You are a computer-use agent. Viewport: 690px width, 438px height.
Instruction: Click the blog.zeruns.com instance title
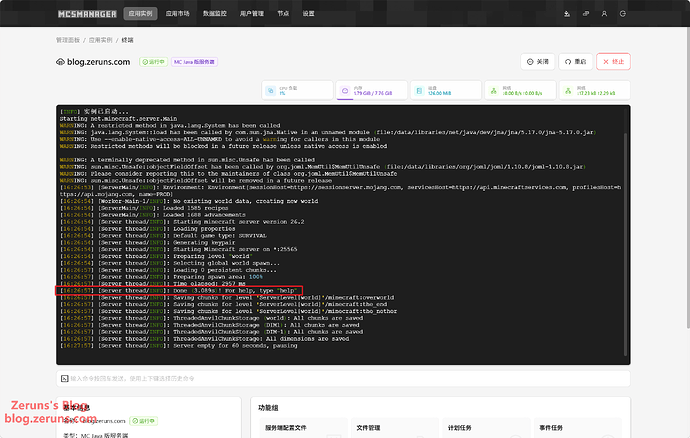click(99, 62)
